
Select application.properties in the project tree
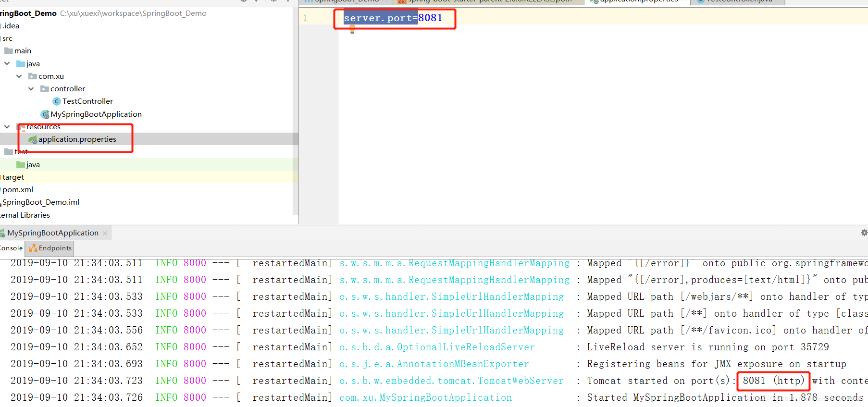pyautogui.click(x=77, y=139)
